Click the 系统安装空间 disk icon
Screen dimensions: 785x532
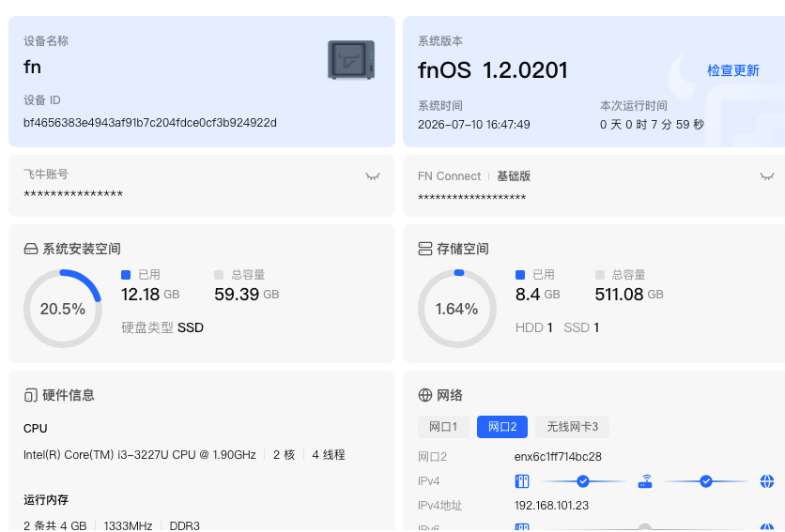[31, 249]
